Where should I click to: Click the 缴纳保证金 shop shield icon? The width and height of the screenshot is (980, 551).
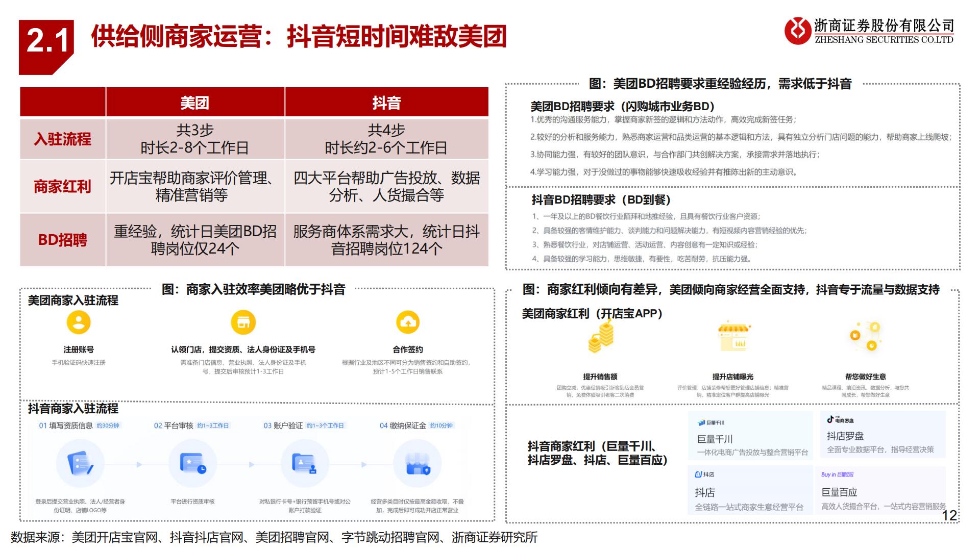pyautogui.click(x=418, y=463)
